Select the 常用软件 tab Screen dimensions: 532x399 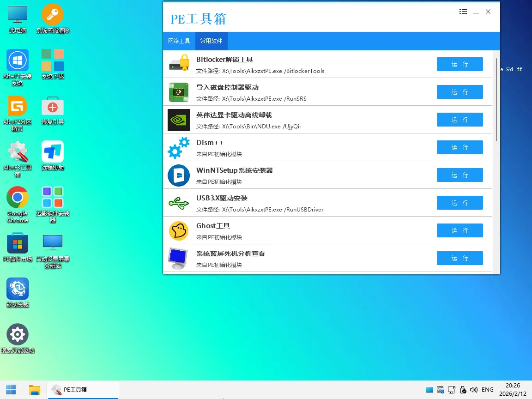pos(211,41)
